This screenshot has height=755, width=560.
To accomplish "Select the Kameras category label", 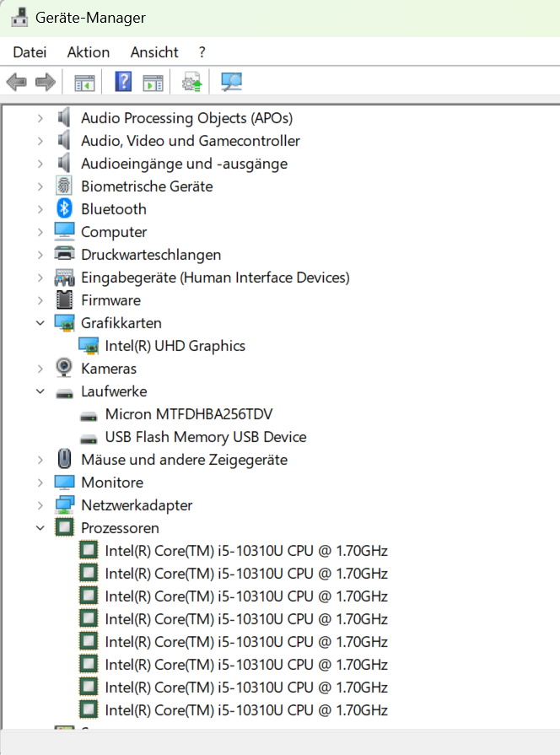I will (x=109, y=369).
